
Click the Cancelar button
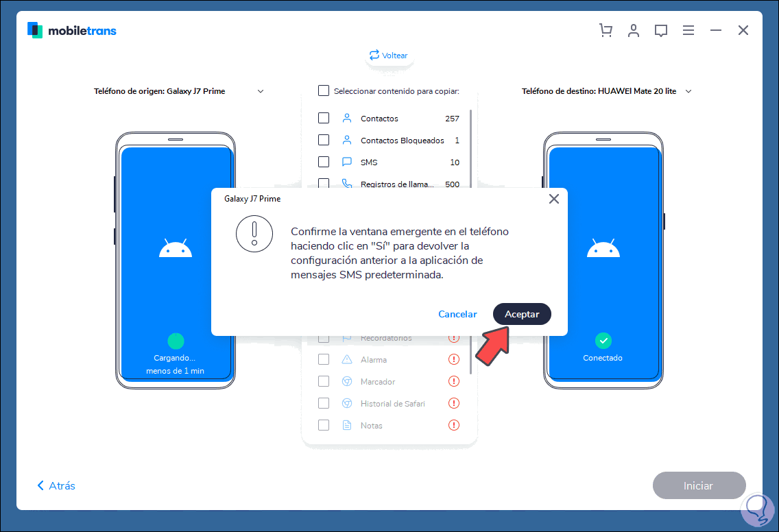[x=457, y=314]
